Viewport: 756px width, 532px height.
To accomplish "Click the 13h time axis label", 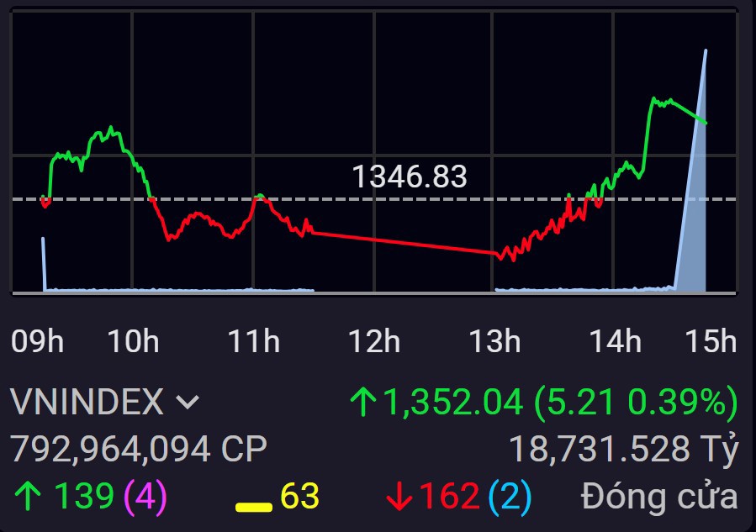I will (494, 341).
